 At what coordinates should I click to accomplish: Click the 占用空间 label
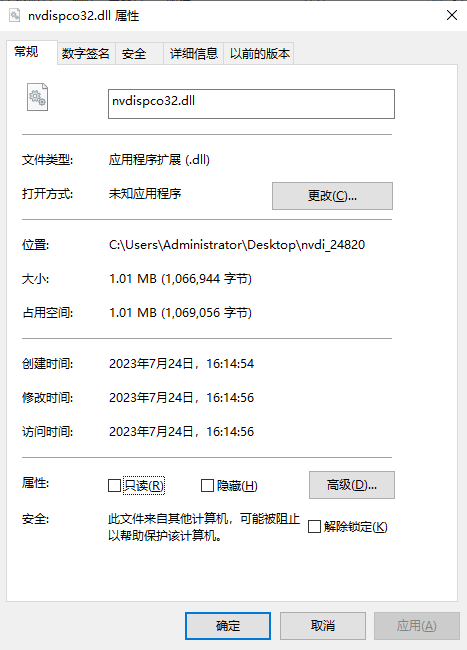[x=47, y=313]
